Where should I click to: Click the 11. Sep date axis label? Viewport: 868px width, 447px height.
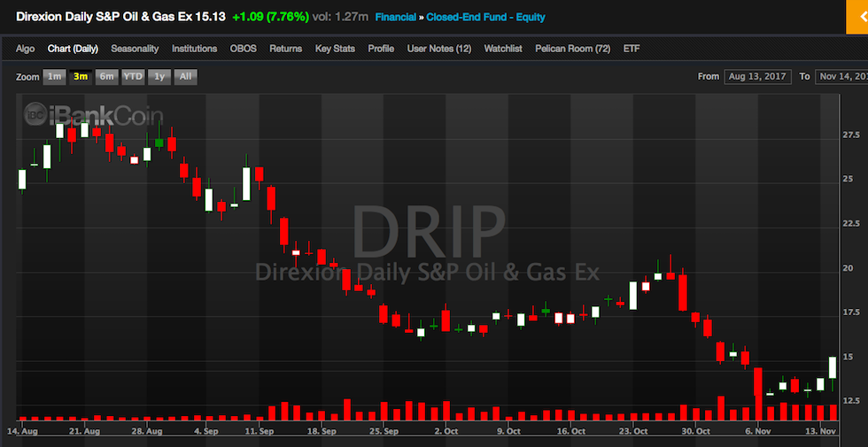point(260,430)
